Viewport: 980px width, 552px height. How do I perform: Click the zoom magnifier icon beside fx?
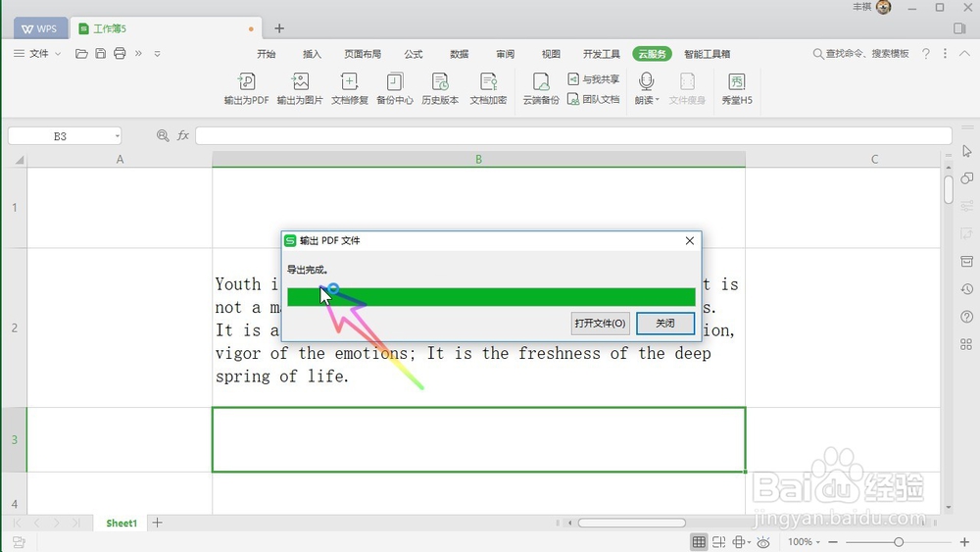coord(163,135)
